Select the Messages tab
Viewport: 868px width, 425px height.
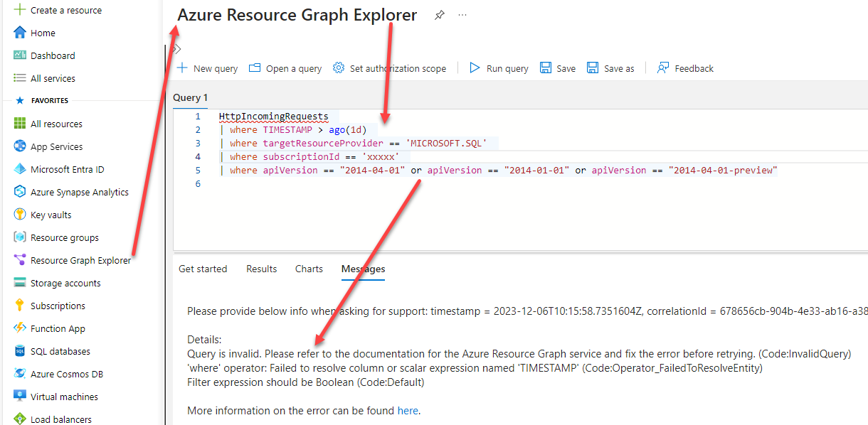coord(363,269)
